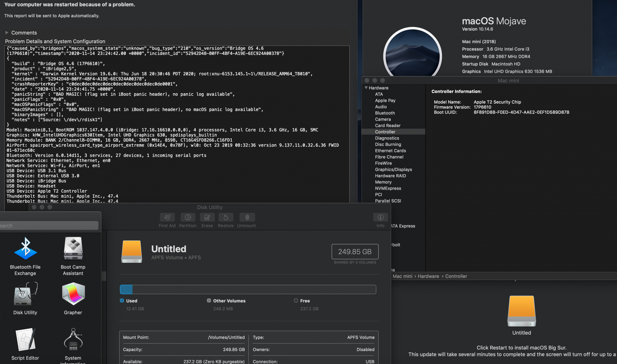Screen dimensions: 617x364
Task: Click the Erase toolbar icon
Action: point(207,217)
